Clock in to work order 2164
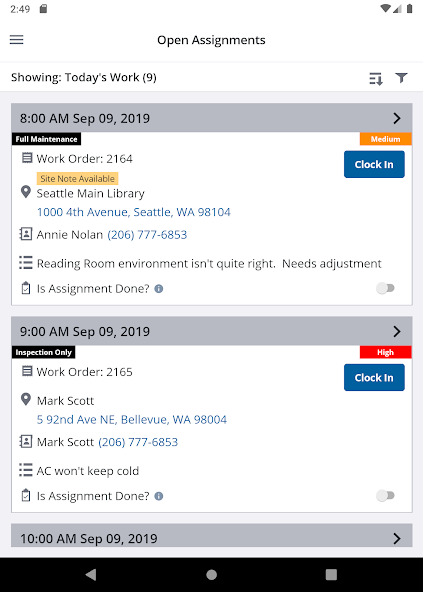The width and height of the screenshot is (423, 592). pyautogui.click(x=374, y=164)
